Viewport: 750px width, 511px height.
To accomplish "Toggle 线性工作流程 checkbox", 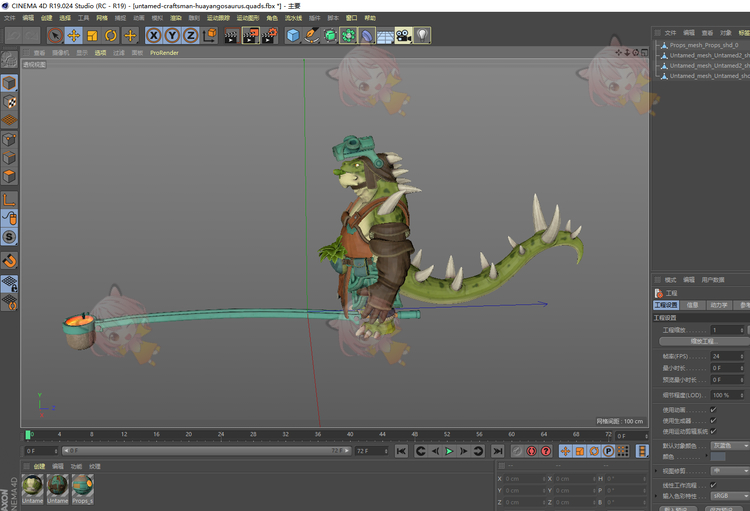I will 713,485.
